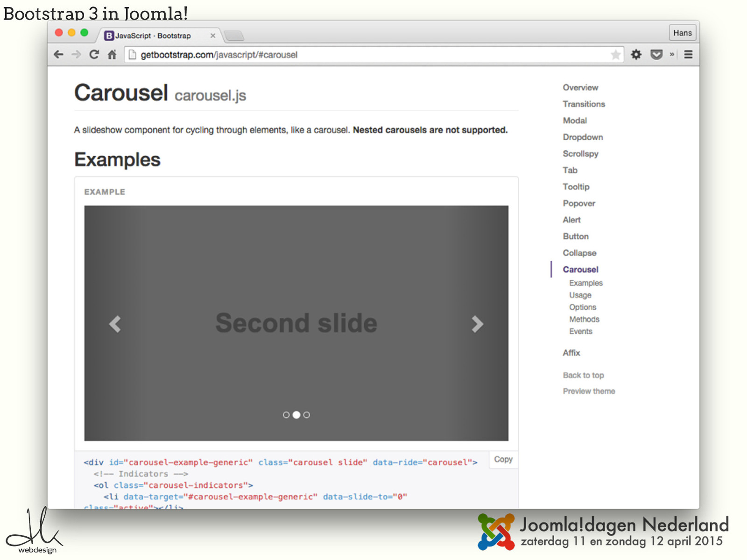Copy the carousel example code
The width and height of the screenshot is (747, 560).
coord(503,459)
